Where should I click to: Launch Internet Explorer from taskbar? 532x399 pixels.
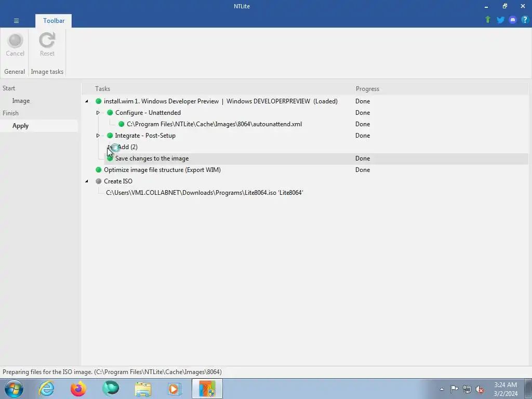(46, 389)
